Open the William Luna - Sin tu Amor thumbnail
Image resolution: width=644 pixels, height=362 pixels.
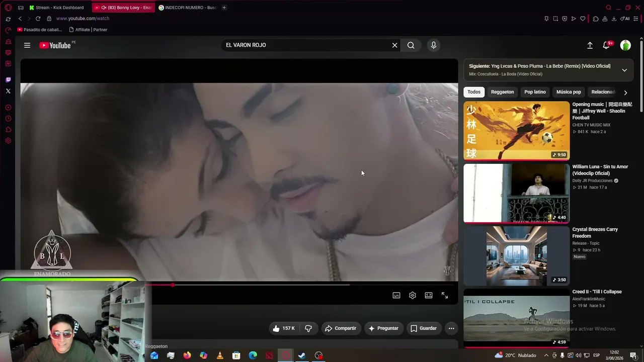pyautogui.click(x=516, y=193)
